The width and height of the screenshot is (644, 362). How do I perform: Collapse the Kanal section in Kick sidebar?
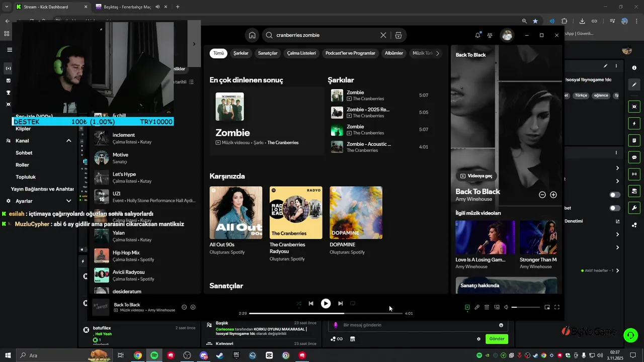pos(69,141)
